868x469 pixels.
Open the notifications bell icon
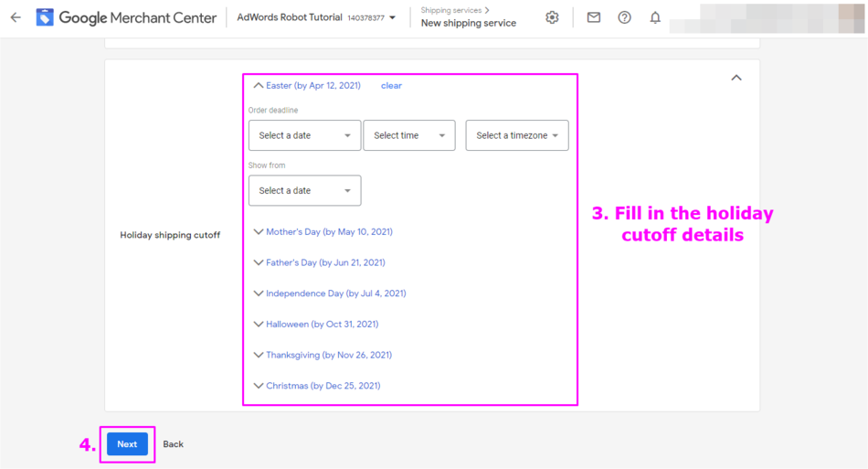[x=655, y=17]
